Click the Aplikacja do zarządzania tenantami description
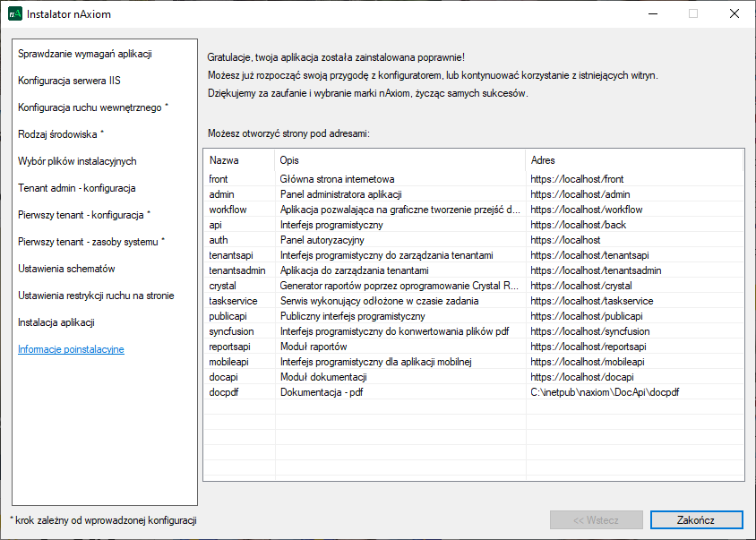Viewport: 756px width, 540px height. point(355,270)
